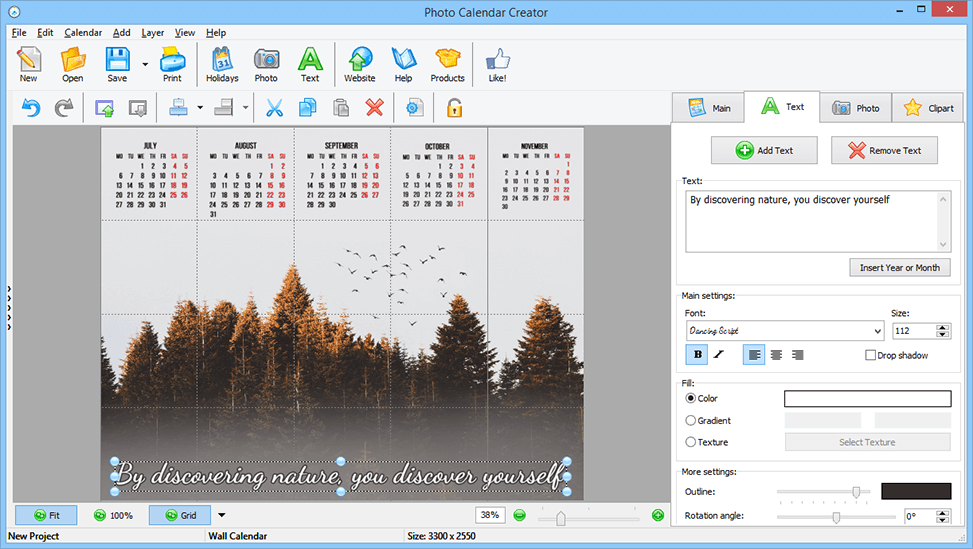This screenshot has height=549, width=973.
Task: Expand the arrow next to Grid button
Action: click(221, 515)
